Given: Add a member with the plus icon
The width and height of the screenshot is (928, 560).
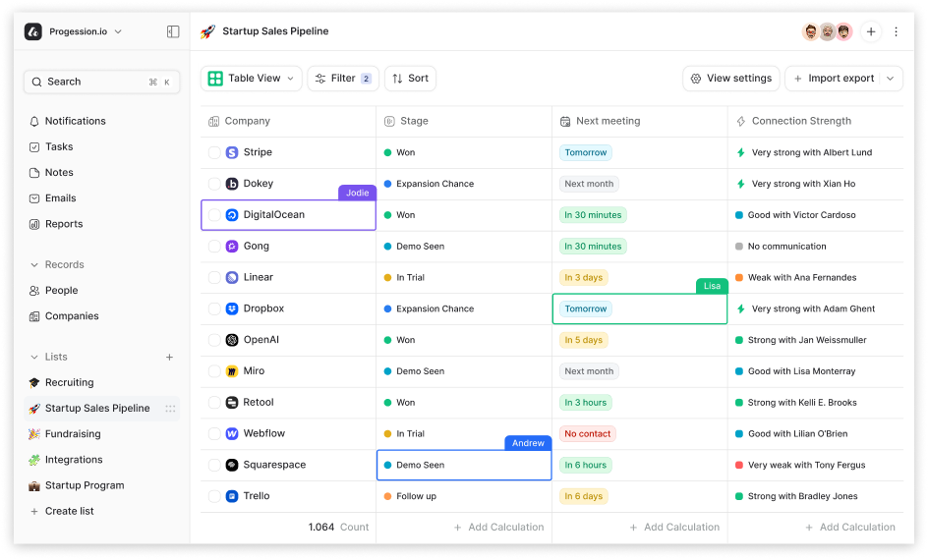Looking at the screenshot, I should [x=871, y=31].
